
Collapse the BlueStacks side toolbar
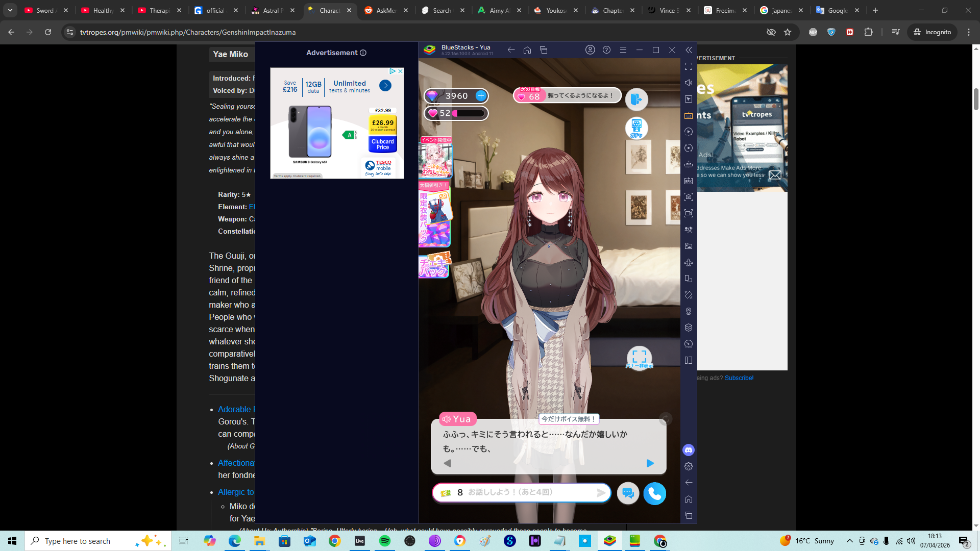coord(689,50)
